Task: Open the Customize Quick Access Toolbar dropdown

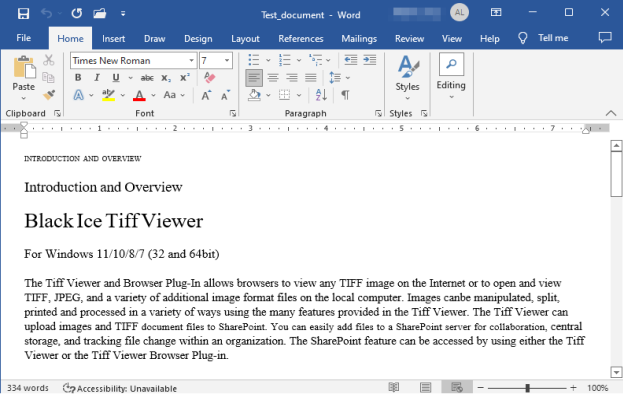Action: 123,14
